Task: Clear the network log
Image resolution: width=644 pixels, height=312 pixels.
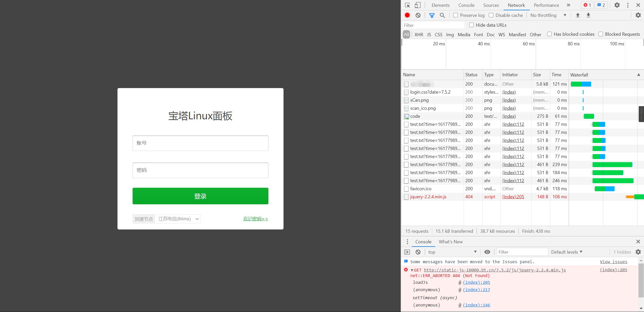Action: (418, 15)
